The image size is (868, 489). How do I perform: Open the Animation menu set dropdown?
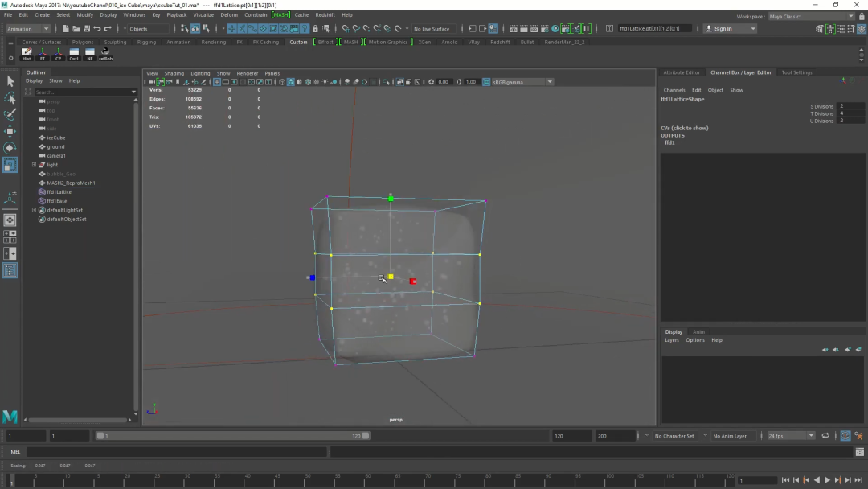pyautogui.click(x=28, y=29)
